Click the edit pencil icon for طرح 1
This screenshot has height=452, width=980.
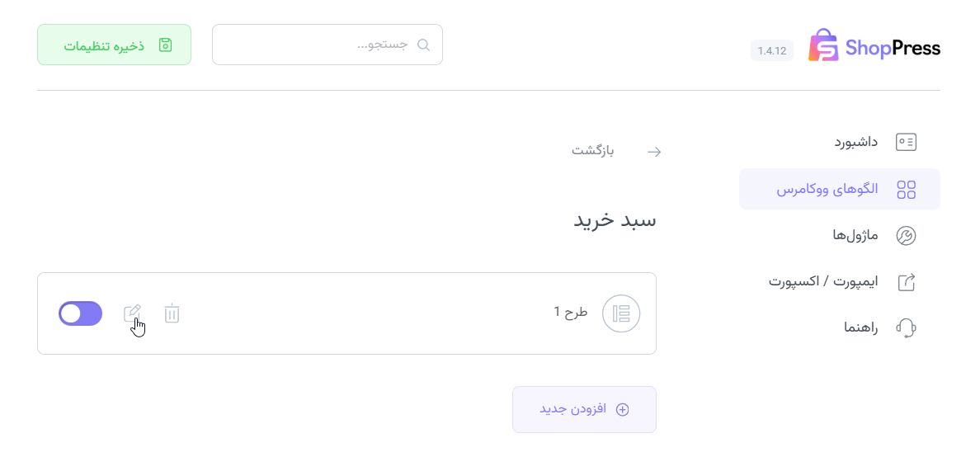point(132,313)
